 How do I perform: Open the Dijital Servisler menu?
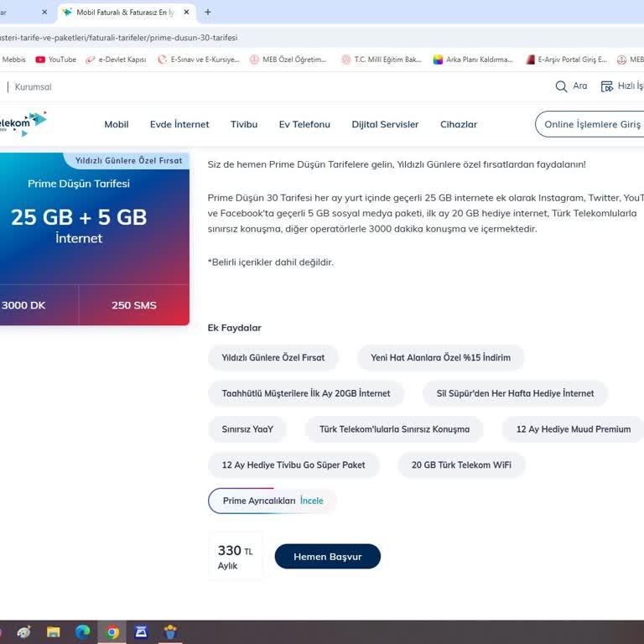pyautogui.click(x=385, y=124)
